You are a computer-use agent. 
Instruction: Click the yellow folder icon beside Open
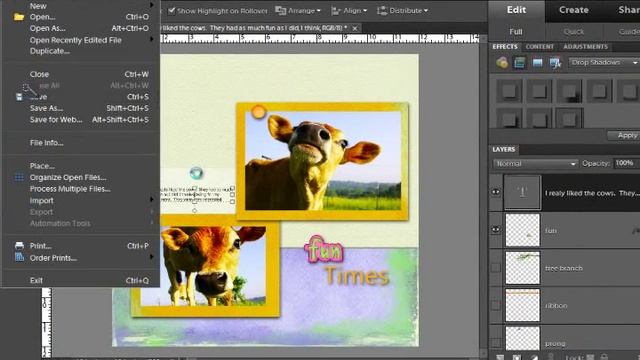coord(19,17)
